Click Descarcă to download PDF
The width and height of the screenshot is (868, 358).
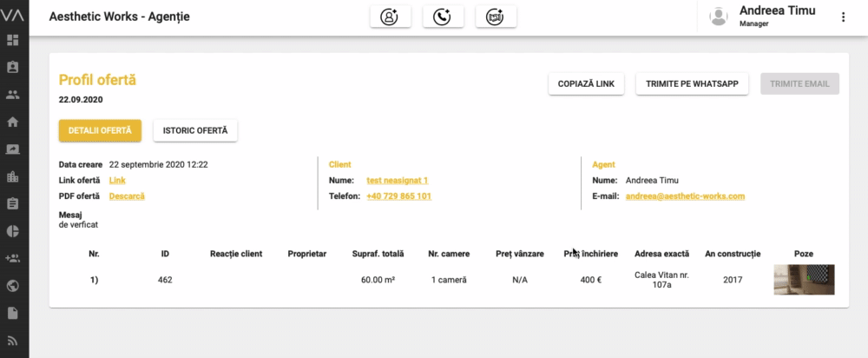(x=127, y=196)
